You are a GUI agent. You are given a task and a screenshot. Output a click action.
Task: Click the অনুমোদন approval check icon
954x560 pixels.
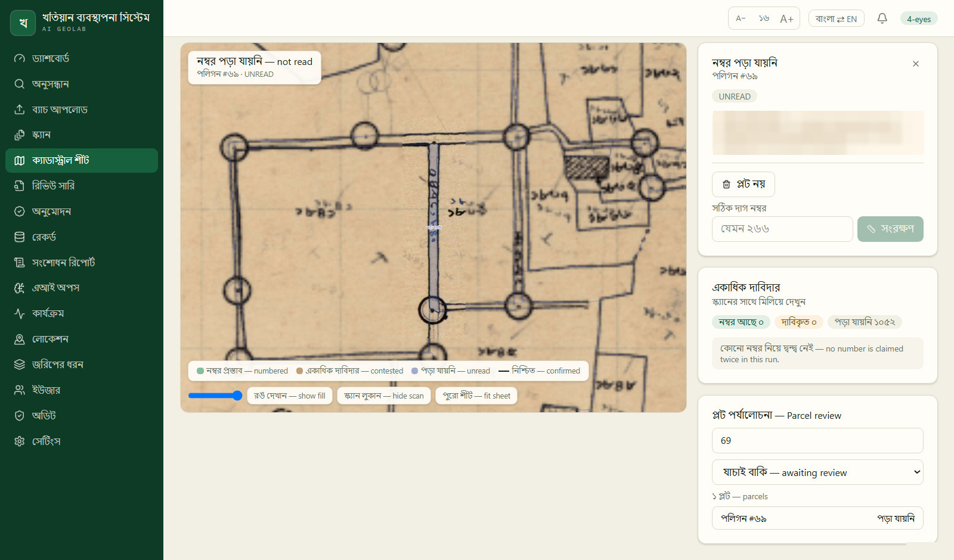[20, 211]
